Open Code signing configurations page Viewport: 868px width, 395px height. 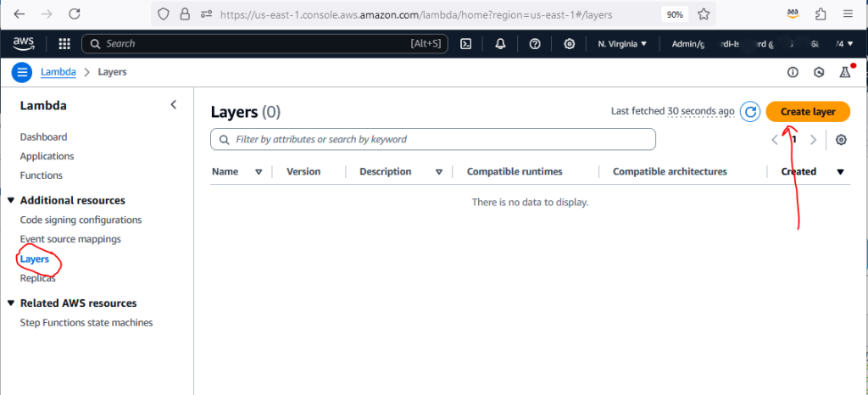click(x=81, y=220)
